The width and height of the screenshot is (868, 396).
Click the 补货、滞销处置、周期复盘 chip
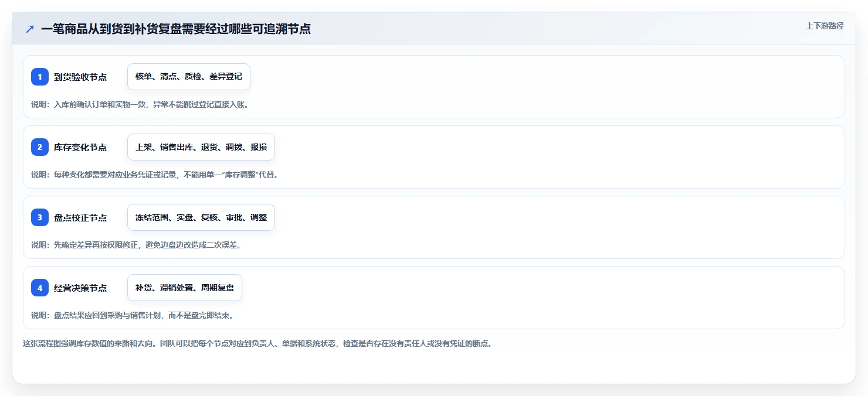pos(185,288)
